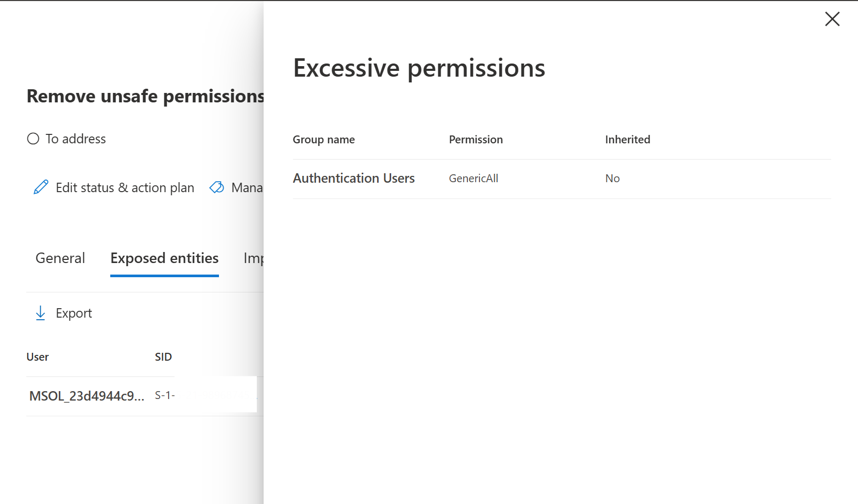
Task: Sort by Group name column
Action: (x=324, y=140)
